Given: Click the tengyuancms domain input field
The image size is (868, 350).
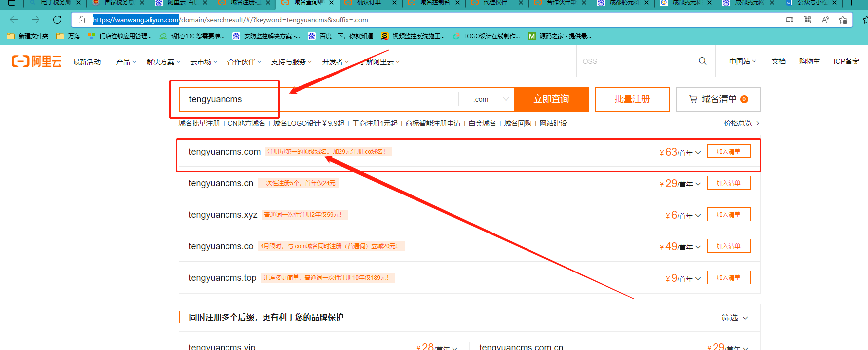Looking at the screenshot, I should [319, 99].
